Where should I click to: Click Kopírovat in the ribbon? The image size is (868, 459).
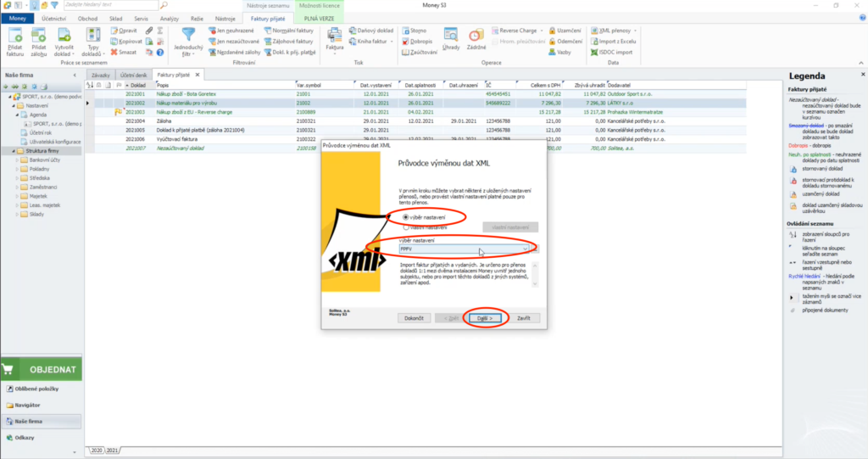(x=125, y=42)
